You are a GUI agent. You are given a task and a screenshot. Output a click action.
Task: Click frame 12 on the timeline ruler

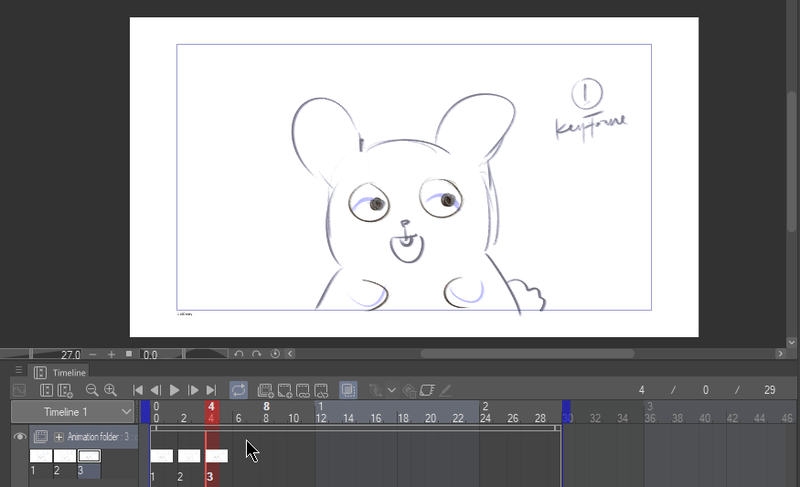coord(319,417)
